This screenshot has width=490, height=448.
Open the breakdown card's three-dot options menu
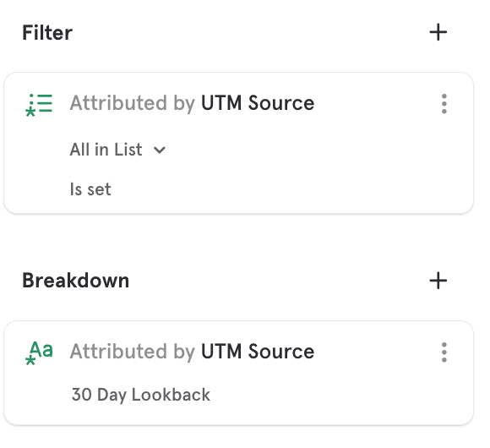[444, 352]
